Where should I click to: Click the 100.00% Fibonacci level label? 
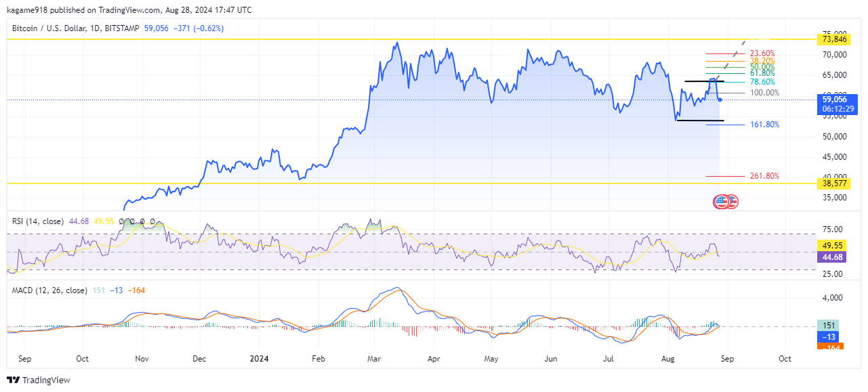764,93
